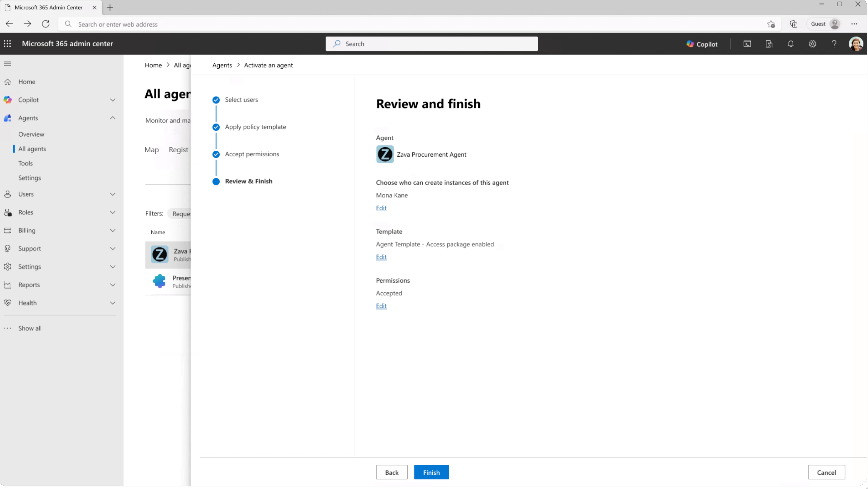868x489 pixels.
Task: Click the Reports chart icon in sidebar
Action: tap(7, 285)
